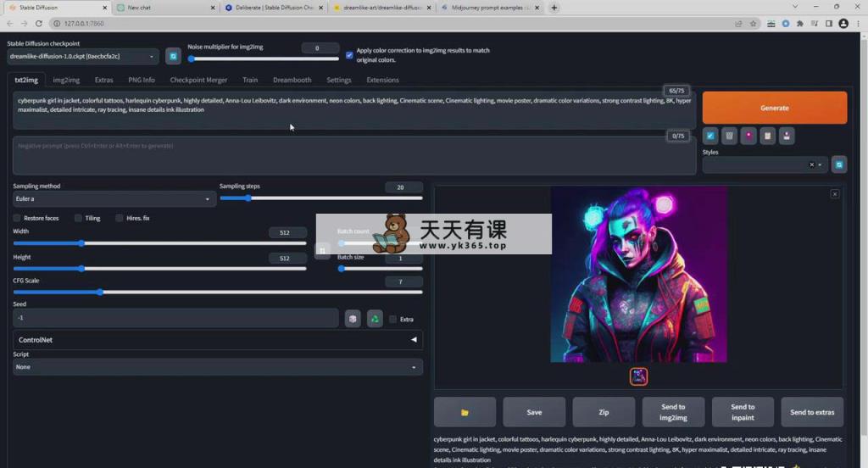868x468 pixels.
Task: Bookmark this page star icon
Action: [754, 23]
